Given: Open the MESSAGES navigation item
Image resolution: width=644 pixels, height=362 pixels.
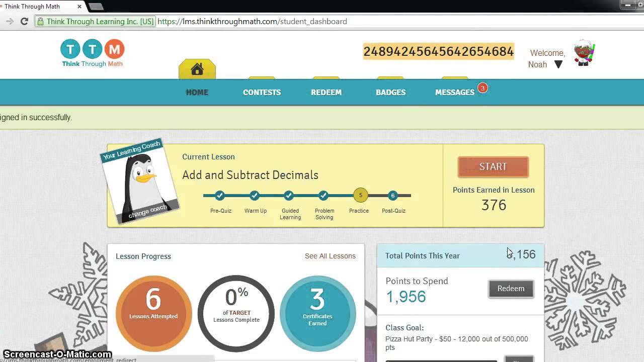Looking at the screenshot, I should tap(455, 92).
